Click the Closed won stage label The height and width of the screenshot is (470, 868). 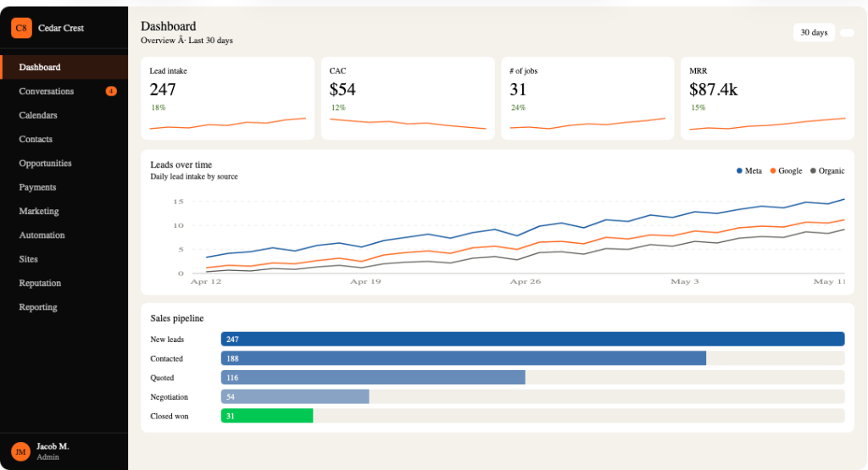(170, 417)
